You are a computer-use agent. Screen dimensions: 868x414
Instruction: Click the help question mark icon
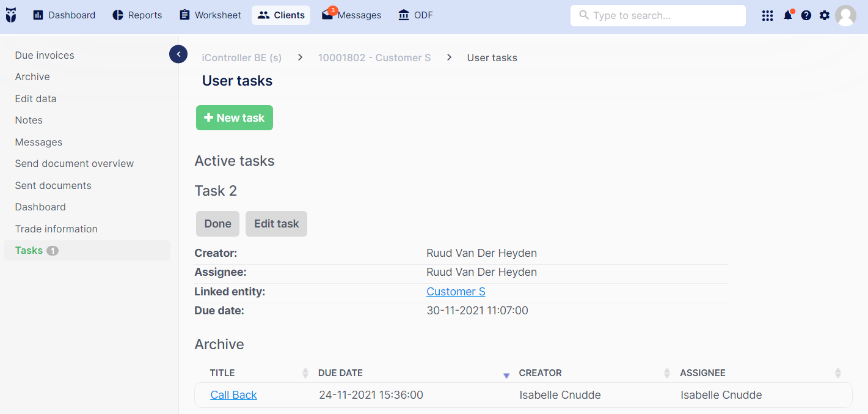pos(806,15)
